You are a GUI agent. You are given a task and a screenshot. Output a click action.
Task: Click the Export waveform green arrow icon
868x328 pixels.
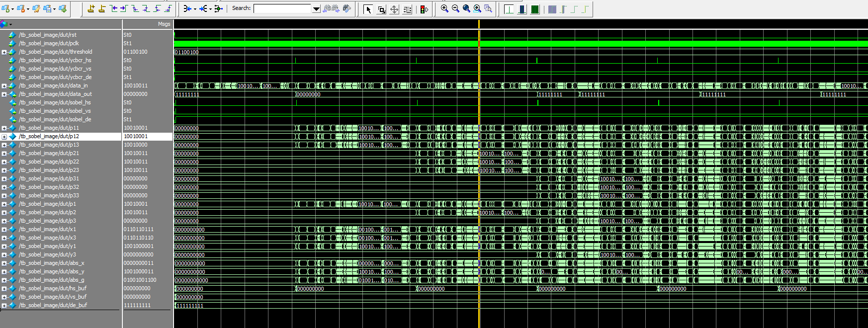63,8
